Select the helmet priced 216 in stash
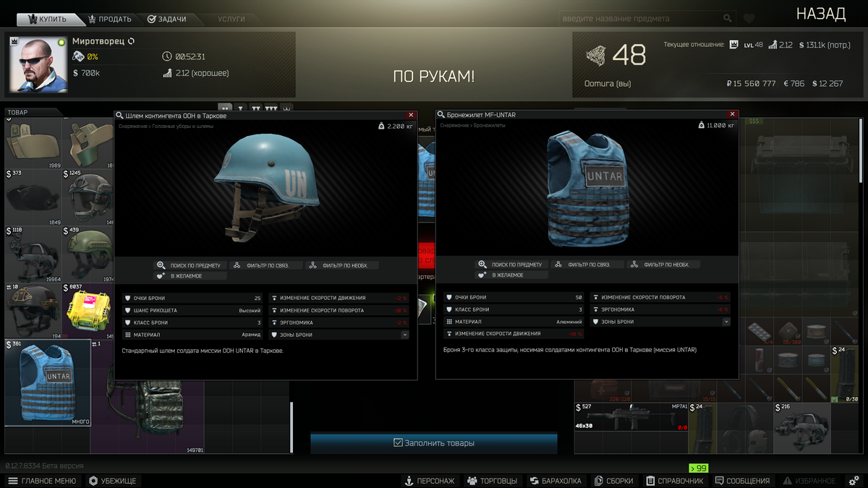868x488 pixels. click(x=801, y=427)
